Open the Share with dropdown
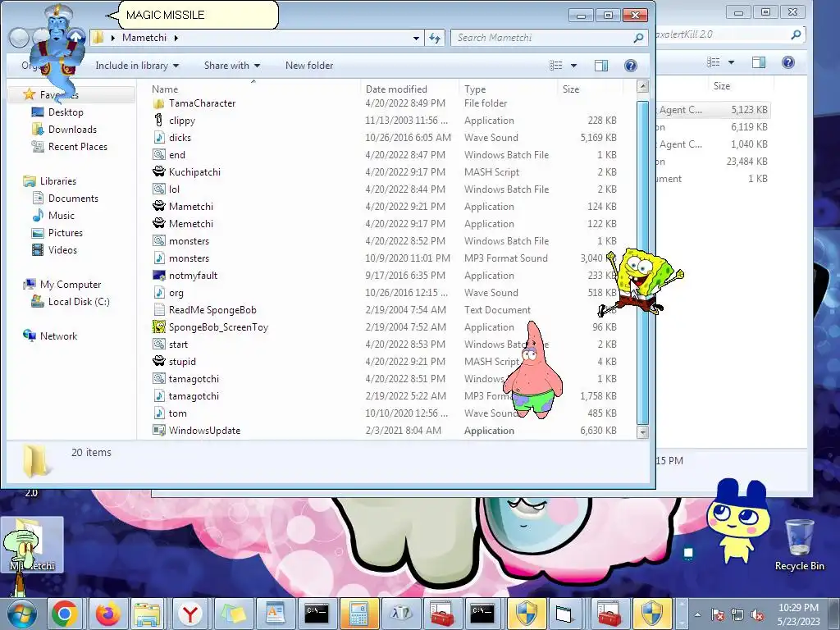The height and width of the screenshot is (630, 840). click(232, 66)
